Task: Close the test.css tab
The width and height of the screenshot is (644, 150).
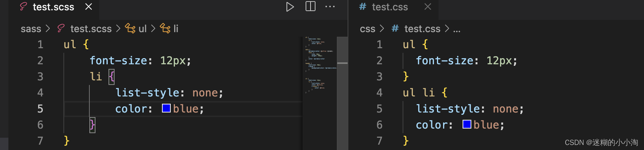Action: 428,7
